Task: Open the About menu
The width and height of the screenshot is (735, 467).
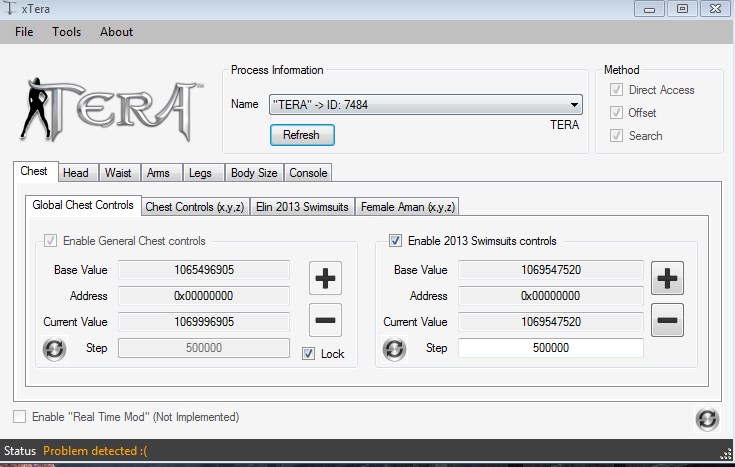Action: click(x=116, y=32)
